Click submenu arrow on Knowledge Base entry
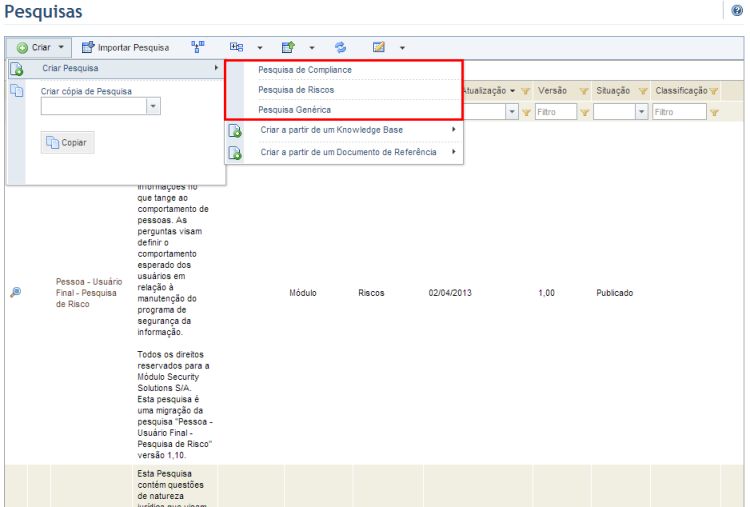The height and width of the screenshot is (507, 750). [x=453, y=129]
